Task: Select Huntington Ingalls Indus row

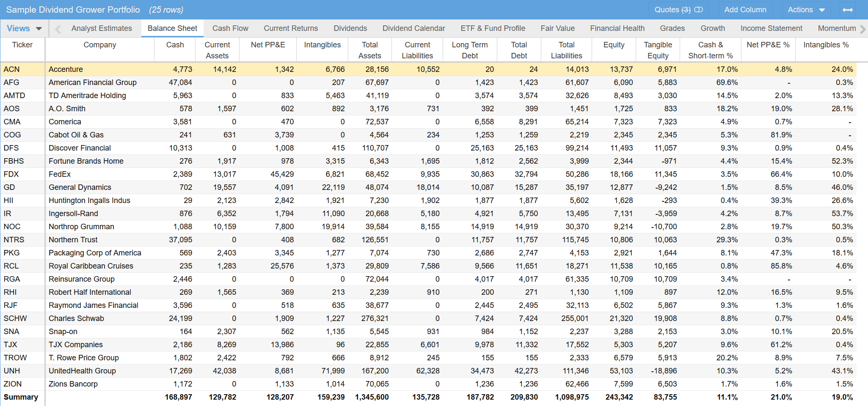Action: click(x=428, y=200)
